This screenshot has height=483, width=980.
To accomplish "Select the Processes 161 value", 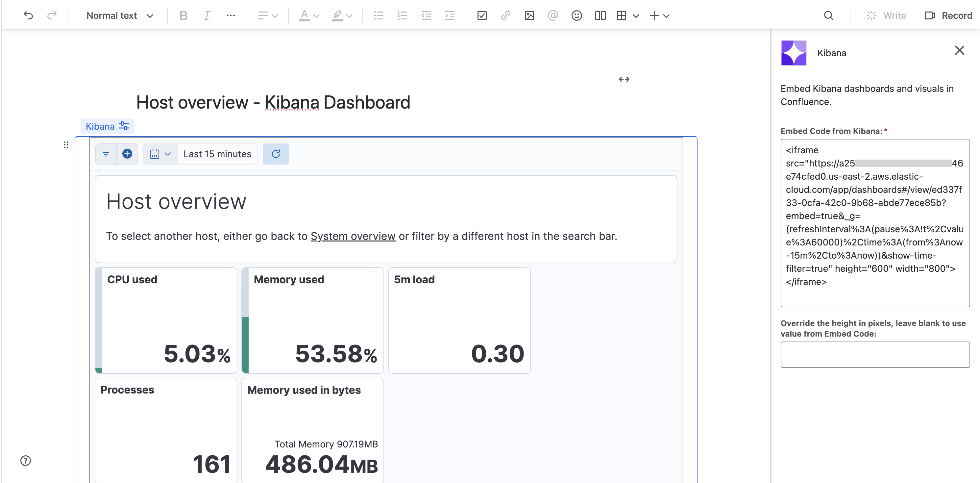I will [x=212, y=464].
